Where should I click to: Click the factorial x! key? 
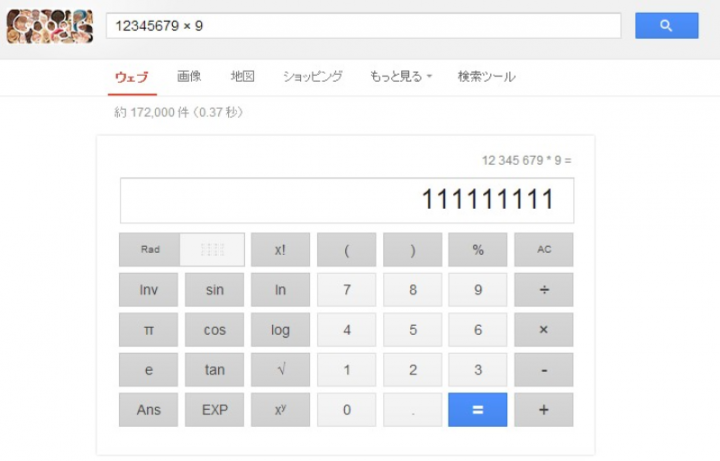280,250
